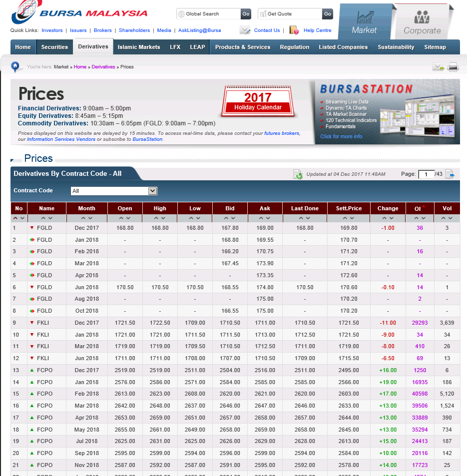The width and height of the screenshot is (467, 476).
Task: Open the LFX menu item
Action: pyautogui.click(x=175, y=47)
